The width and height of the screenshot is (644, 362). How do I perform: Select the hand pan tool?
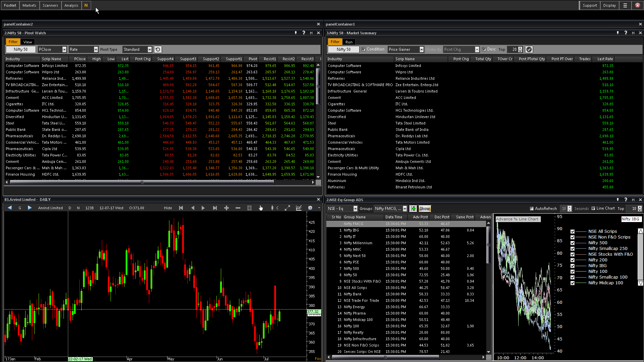(x=261, y=208)
